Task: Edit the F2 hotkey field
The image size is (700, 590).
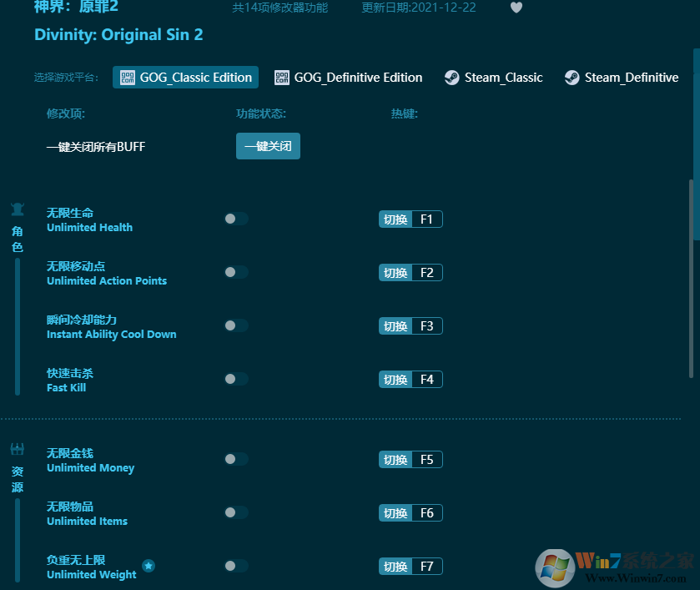Action: coord(427,272)
